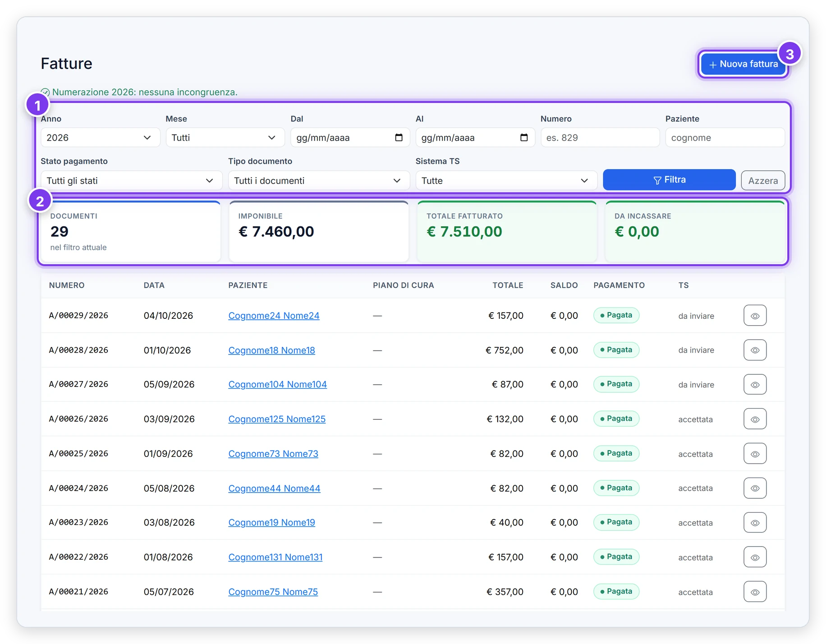This screenshot has height=644, width=826.
Task: Open the Stato pagamento dropdown
Action: click(131, 180)
